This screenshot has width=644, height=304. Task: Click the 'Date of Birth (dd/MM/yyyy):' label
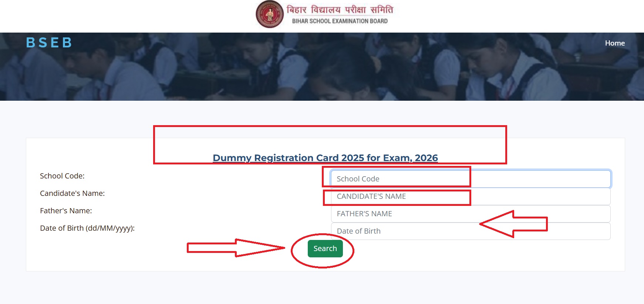click(87, 228)
